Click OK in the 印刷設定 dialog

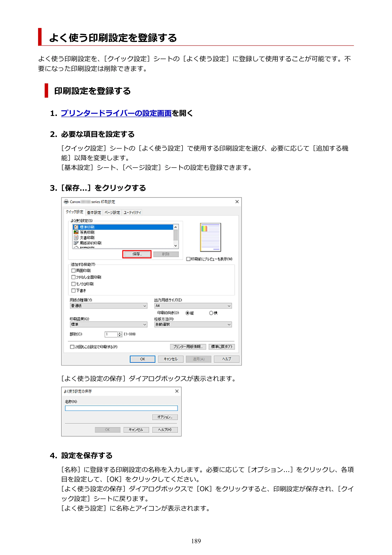coord(142,359)
